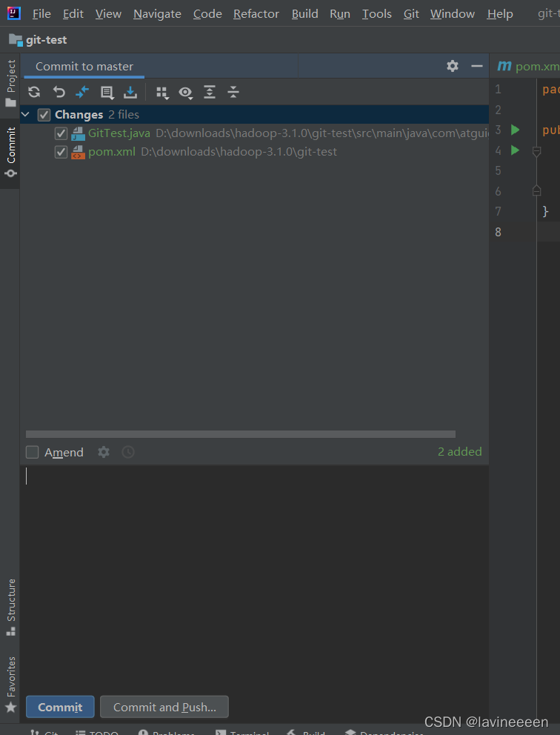Select the GitTest.java file row

pyautogui.click(x=254, y=133)
